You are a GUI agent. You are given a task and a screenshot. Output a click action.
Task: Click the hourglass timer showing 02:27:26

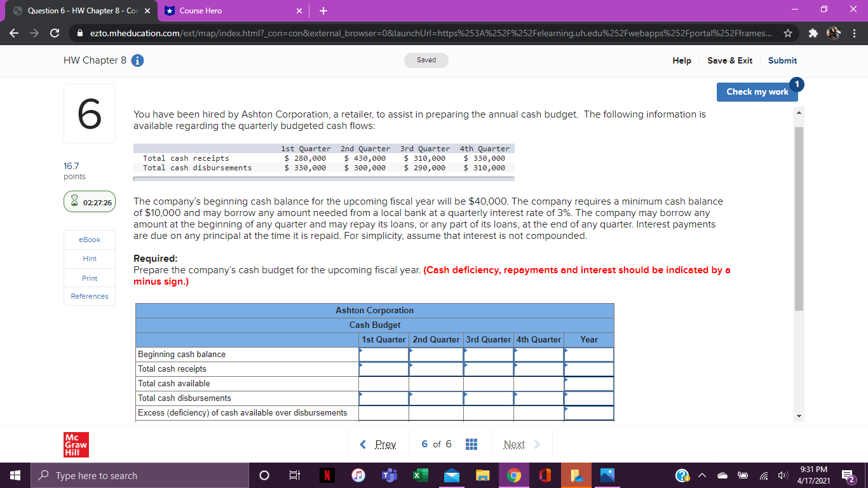(x=89, y=201)
